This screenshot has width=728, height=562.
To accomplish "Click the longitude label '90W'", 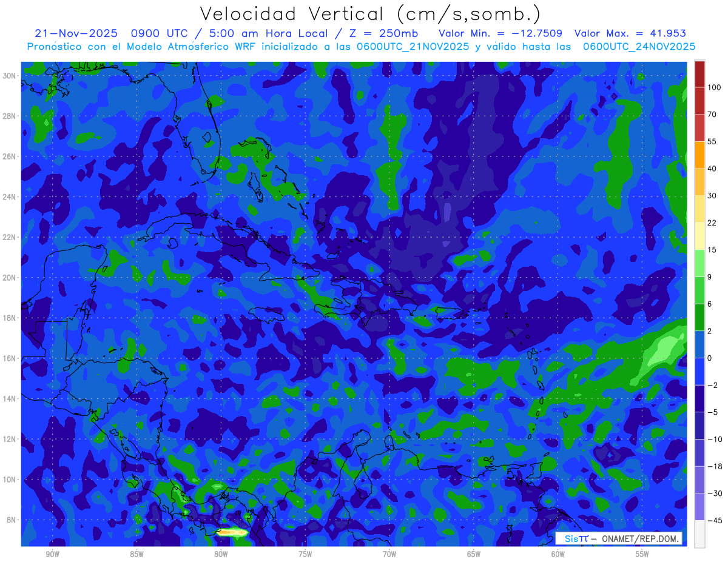I will [52, 554].
